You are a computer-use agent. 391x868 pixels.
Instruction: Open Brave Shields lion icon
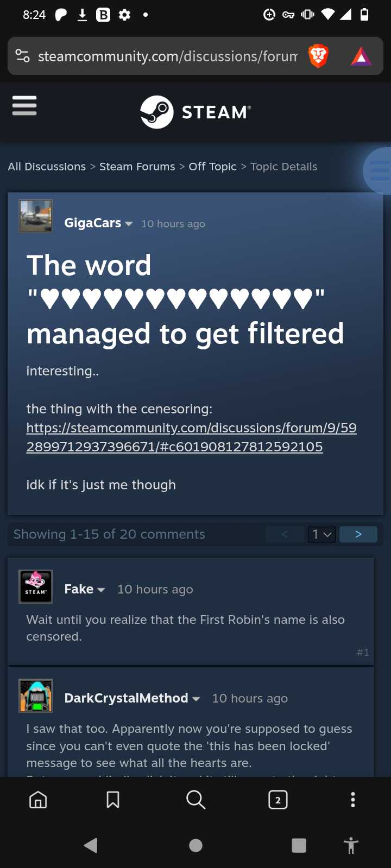click(x=318, y=56)
